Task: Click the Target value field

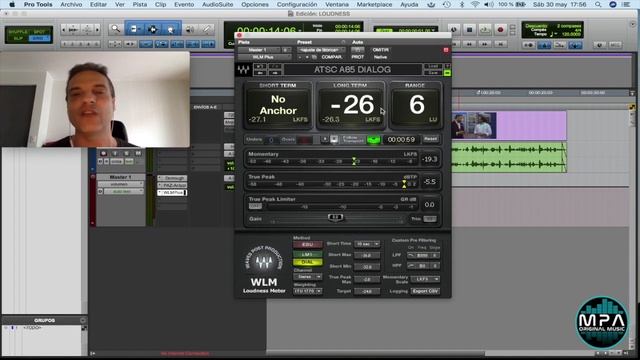Action: pyautogui.click(x=367, y=291)
